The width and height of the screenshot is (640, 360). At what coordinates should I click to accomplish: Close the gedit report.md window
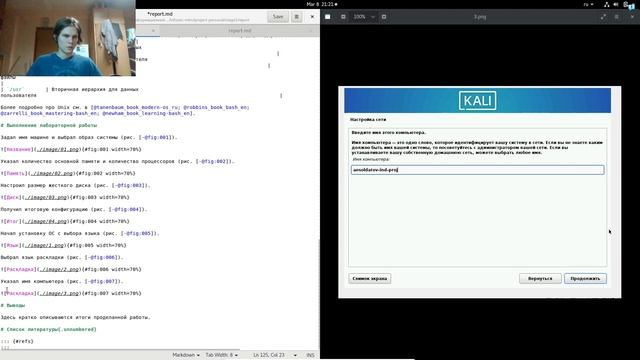click(x=312, y=17)
